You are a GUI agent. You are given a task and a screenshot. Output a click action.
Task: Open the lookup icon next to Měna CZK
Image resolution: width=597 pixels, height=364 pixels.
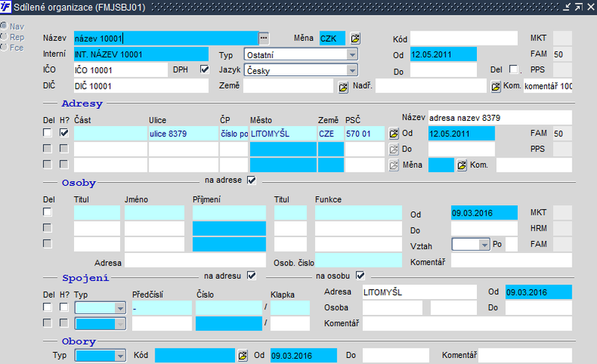tap(355, 39)
